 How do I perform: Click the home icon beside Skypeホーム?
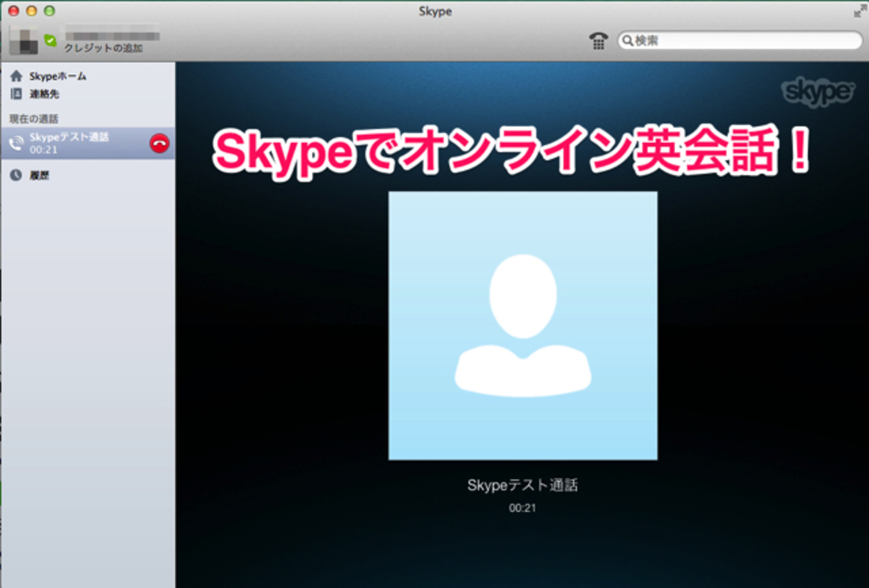click(17, 76)
